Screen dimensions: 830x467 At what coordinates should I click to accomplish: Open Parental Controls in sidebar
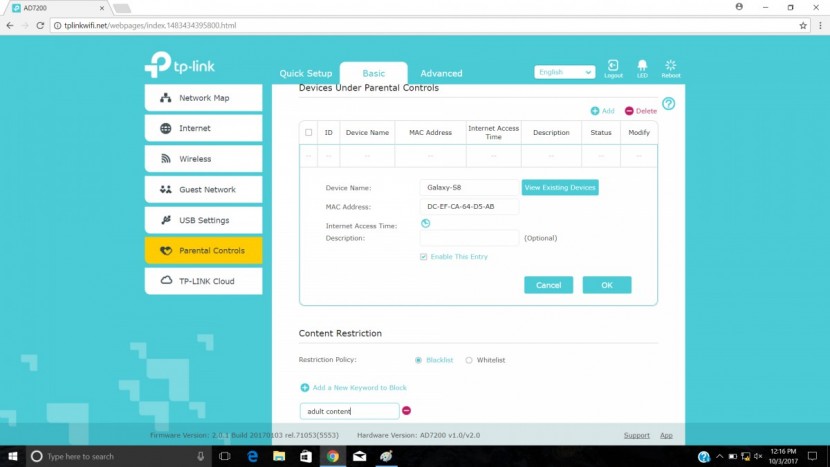click(203, 250)
